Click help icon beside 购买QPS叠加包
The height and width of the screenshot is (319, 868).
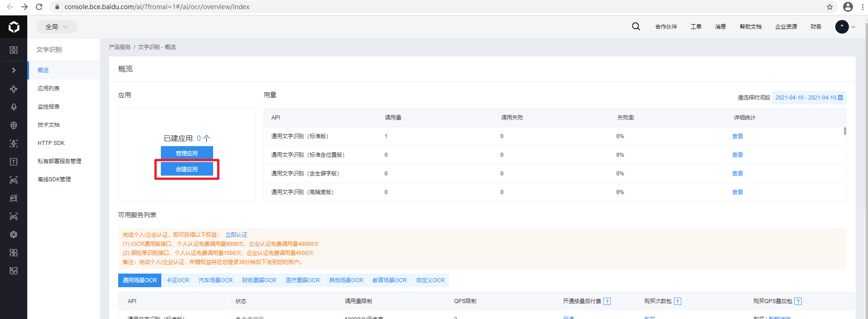[x=798, y=301]
